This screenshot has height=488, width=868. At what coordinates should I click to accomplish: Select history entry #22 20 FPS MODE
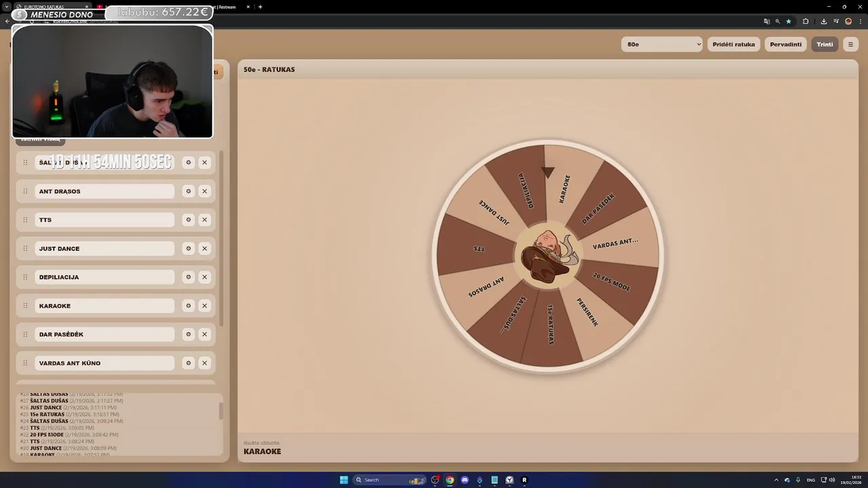pyautogui.click(x=69, y=434)
